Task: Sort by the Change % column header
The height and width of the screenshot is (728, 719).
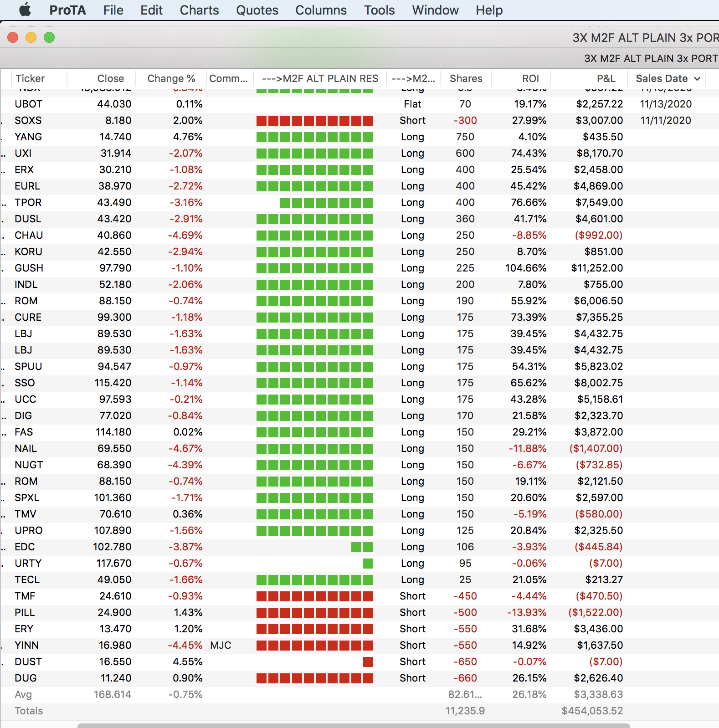Action: (171, 78)
